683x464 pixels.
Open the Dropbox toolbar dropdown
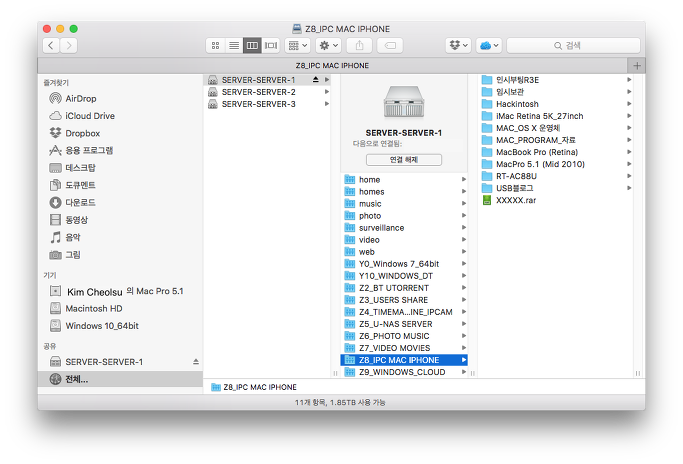(458, 45)
